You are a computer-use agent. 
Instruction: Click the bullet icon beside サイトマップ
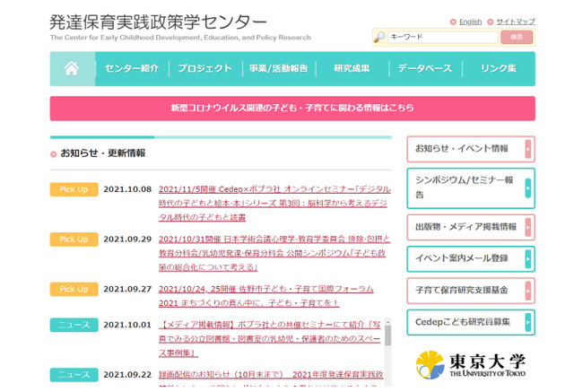pyautogui.click(x=491, y=22)
